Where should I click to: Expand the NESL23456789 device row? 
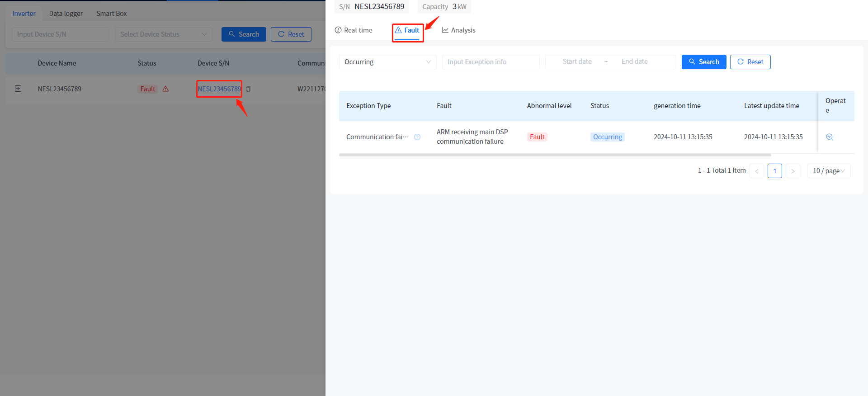click(x=18, y=89)
